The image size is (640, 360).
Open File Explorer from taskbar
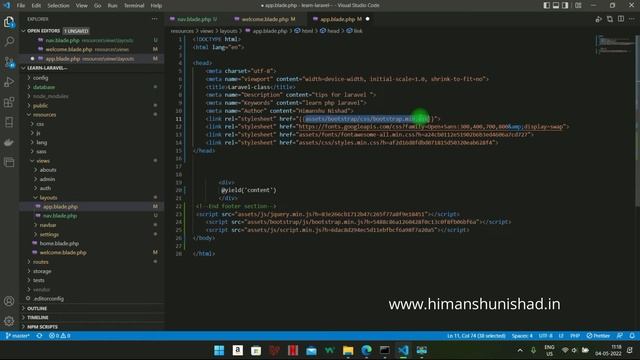(x=348, y=351)
